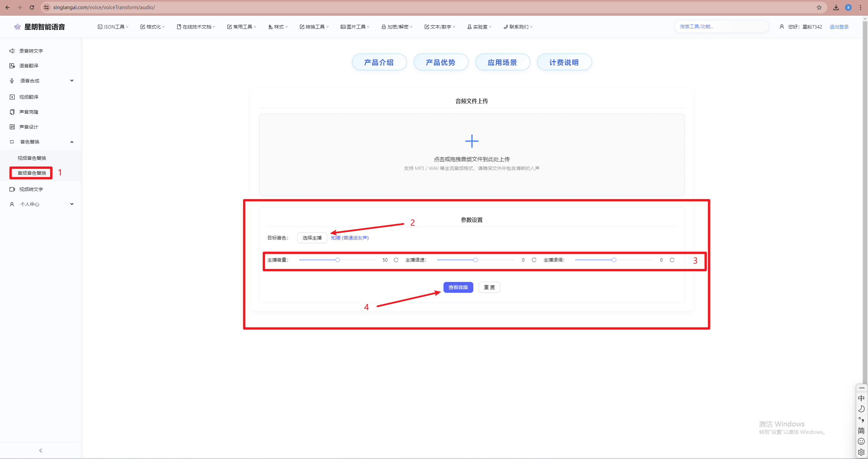Click the browser forward arrow
868x459 pixels.
click(x=20, y=7)
